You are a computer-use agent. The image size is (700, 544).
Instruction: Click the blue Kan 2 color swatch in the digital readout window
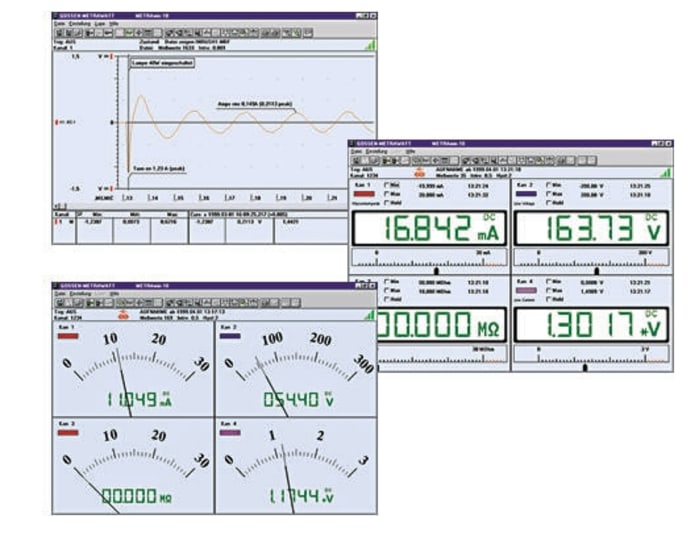(526, 195)
